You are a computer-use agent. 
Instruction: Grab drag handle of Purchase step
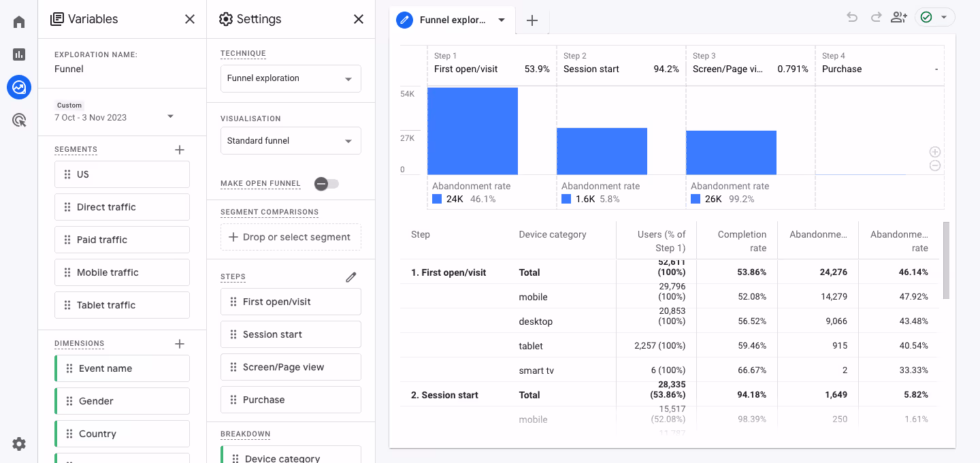tap(233, 400)
